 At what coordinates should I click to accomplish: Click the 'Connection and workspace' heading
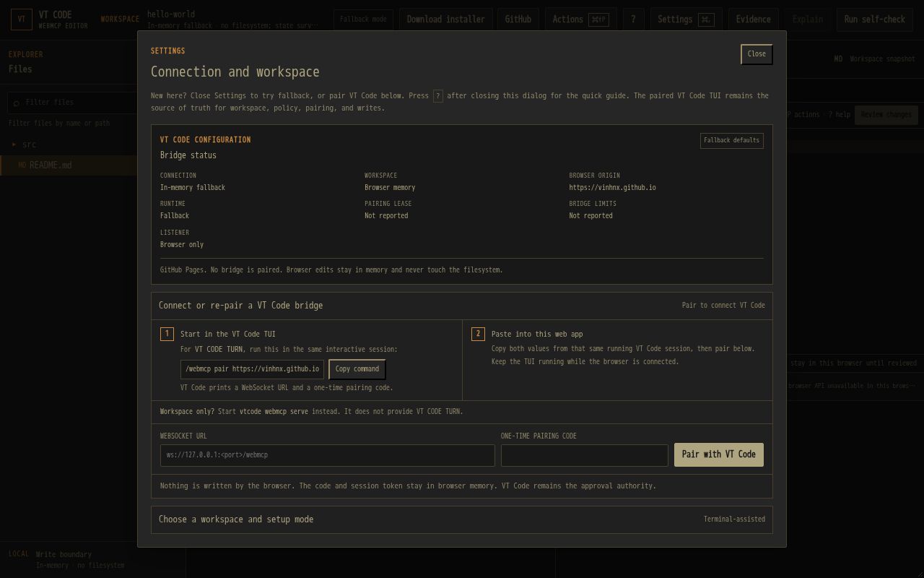pos(235,72)
